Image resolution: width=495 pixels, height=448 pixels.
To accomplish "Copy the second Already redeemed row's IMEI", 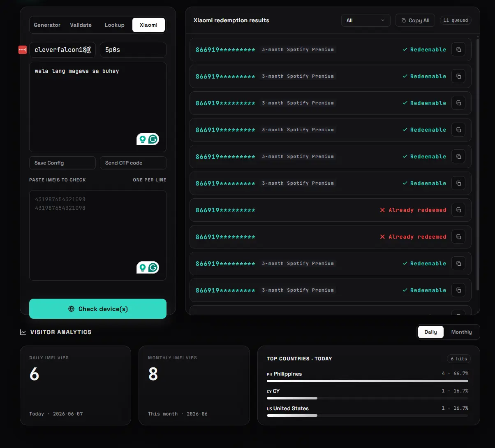I will tap(458, 237).
